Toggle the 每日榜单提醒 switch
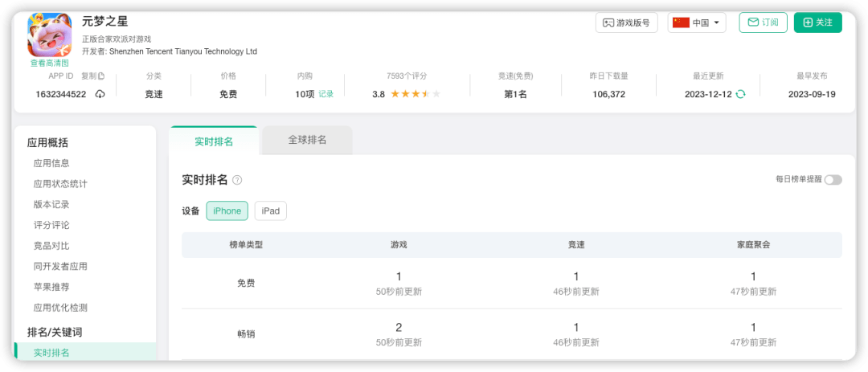The width and height of the screenshot is (868, 372). 833,179
